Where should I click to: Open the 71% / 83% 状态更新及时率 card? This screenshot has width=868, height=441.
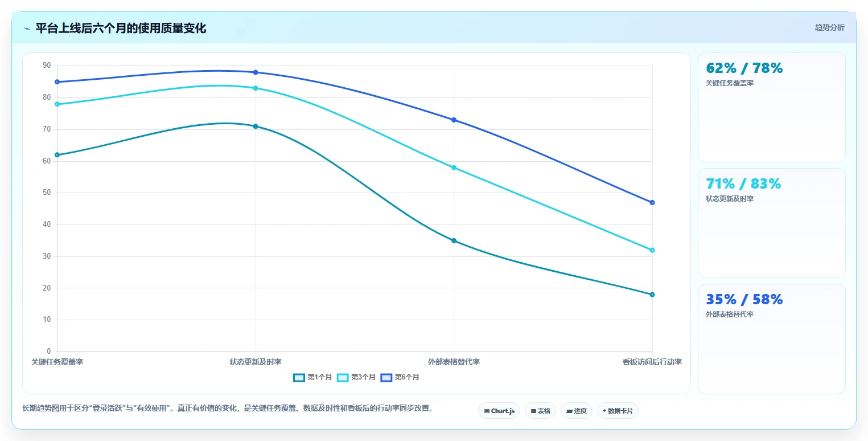[771, 223]
